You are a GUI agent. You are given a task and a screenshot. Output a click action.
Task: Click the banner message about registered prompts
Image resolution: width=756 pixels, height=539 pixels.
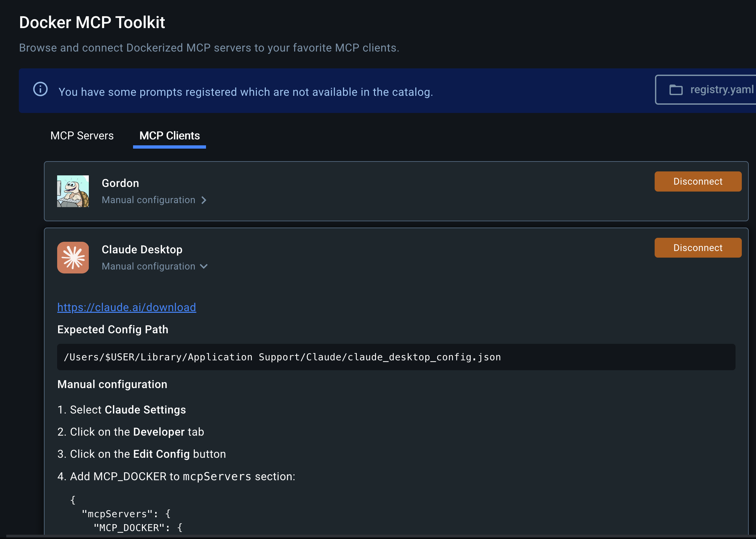click(246, 92)
